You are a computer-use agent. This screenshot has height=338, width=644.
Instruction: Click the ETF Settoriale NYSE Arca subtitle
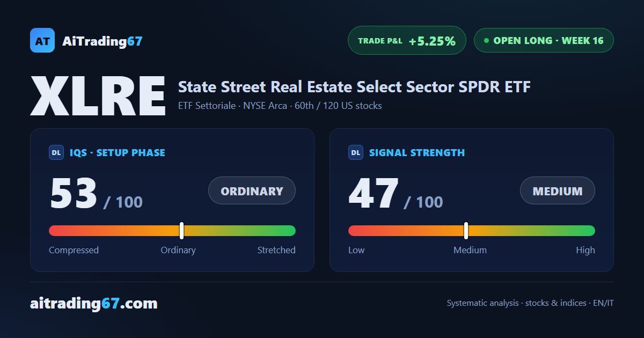point(280,106)
